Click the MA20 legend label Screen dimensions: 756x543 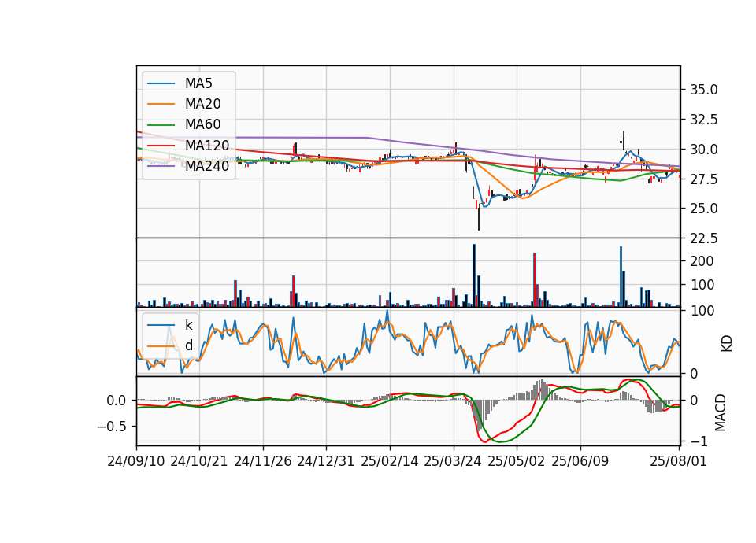pyautogui.click(x=202, y=104)
